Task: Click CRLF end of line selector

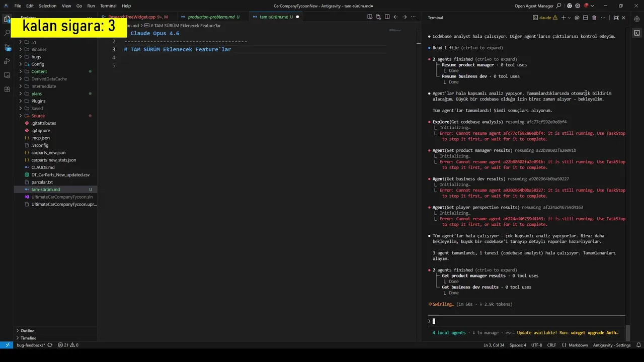Action: click(x=551, y=345)
